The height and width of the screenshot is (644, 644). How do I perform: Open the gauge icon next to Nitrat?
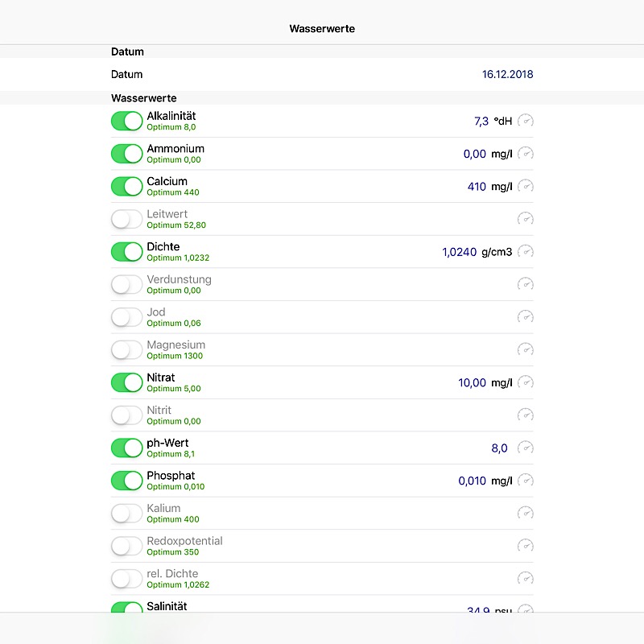tap(526, 382)
